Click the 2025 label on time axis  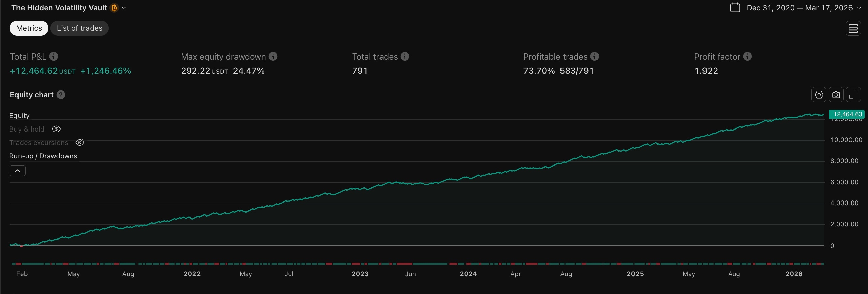635,274
